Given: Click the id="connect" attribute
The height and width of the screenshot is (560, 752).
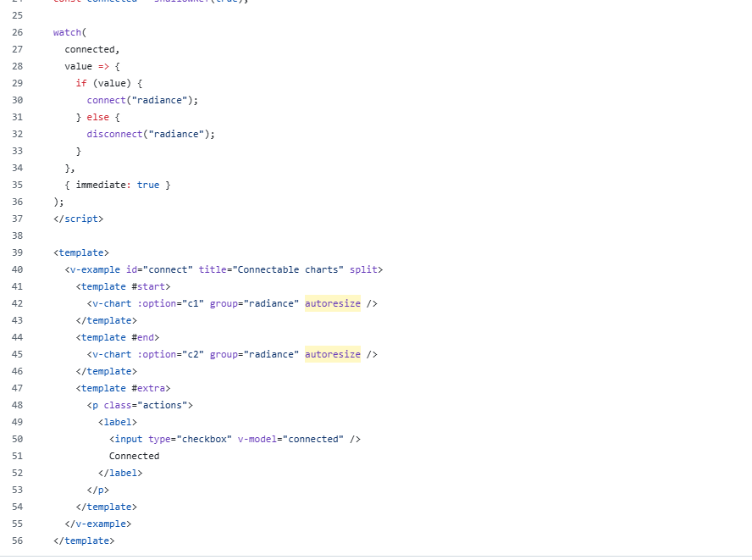Looking at the screenshot, I should point(159,269).
